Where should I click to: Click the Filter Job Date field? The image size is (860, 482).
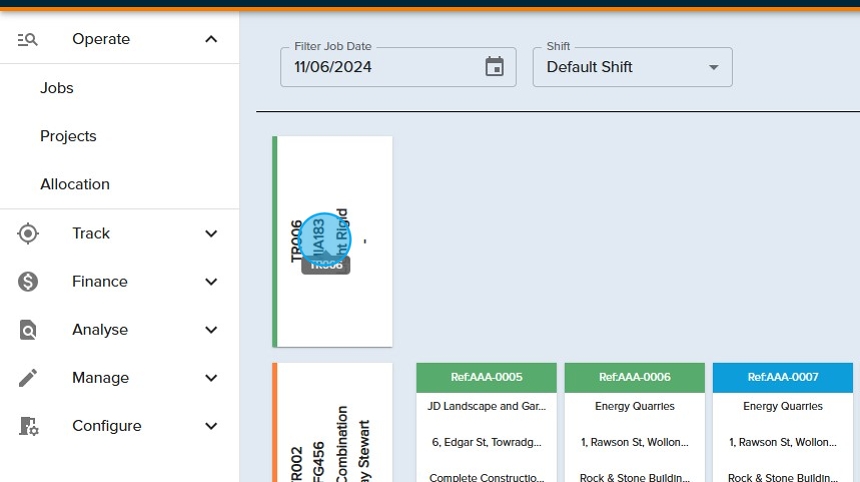pyautogui.click(x=380, y=67)
